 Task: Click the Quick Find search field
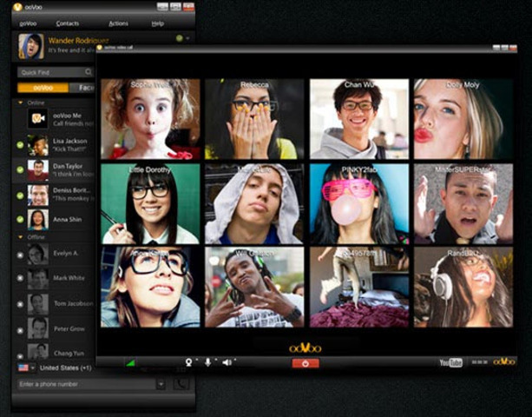pos(56,72)
